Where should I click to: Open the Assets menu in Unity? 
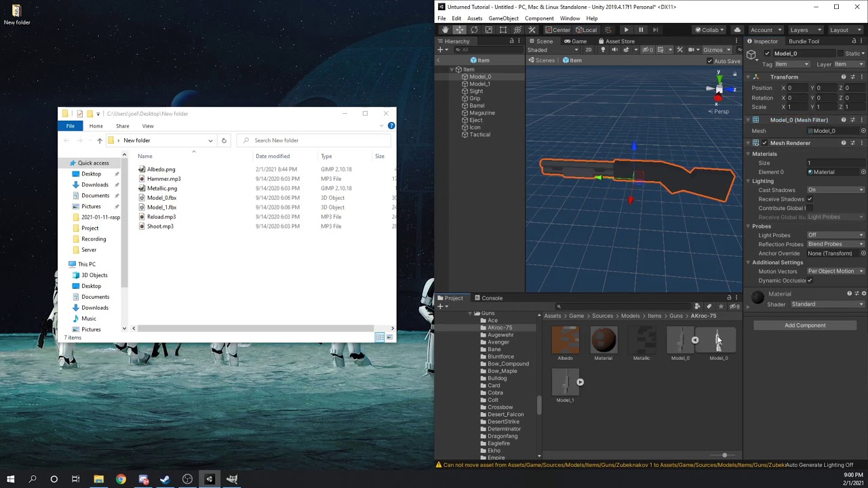pyautogui.click(x=475, y=18)
